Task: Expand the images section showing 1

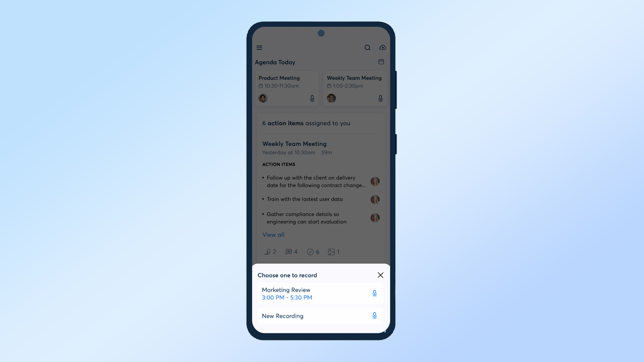Action: [334, 252]
